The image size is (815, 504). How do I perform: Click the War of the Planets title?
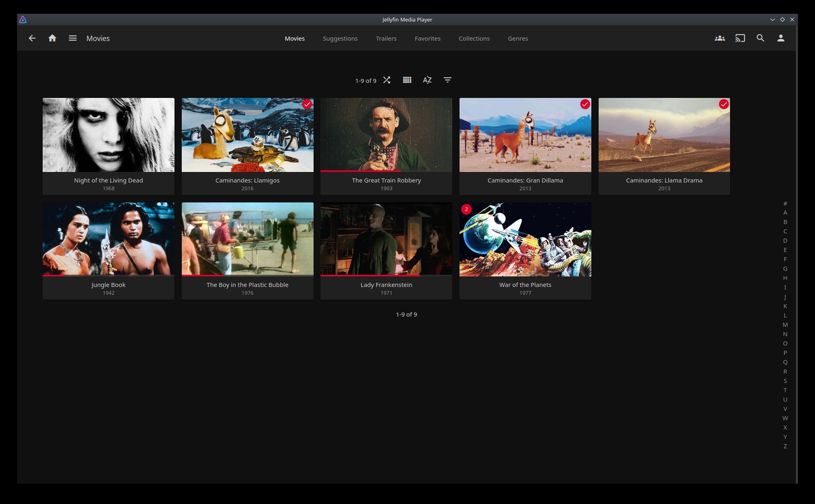click(x=525, y=285)
